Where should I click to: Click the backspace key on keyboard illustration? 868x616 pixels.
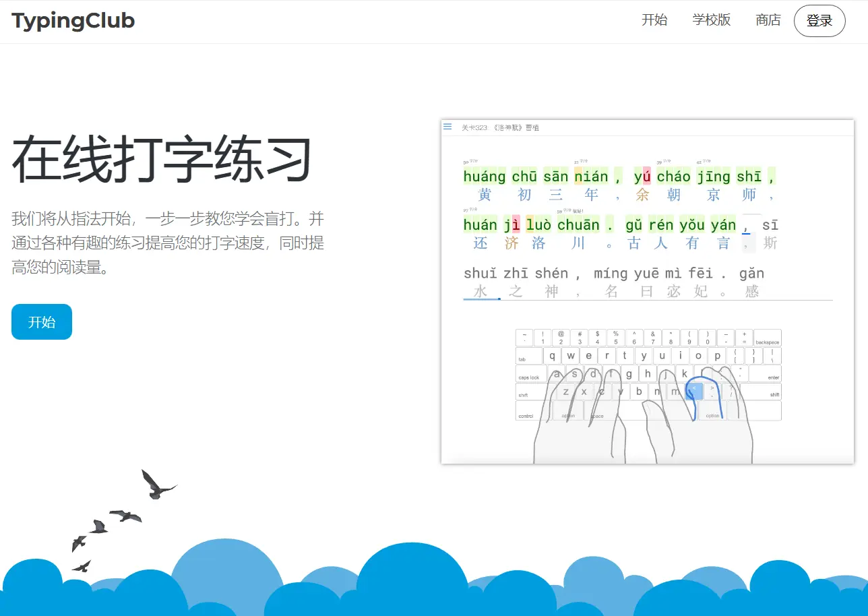tap(767, 338)
